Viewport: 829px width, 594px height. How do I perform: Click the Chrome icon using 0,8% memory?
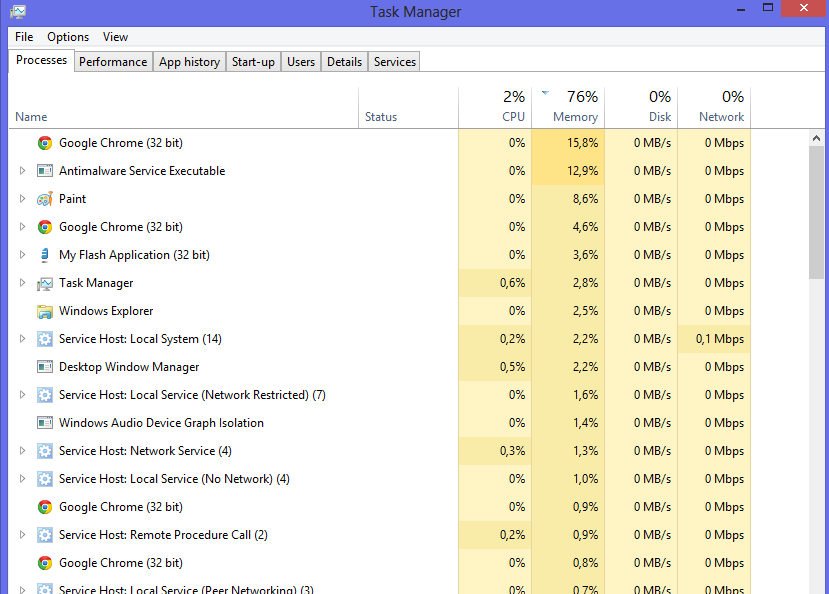[45, 563]
